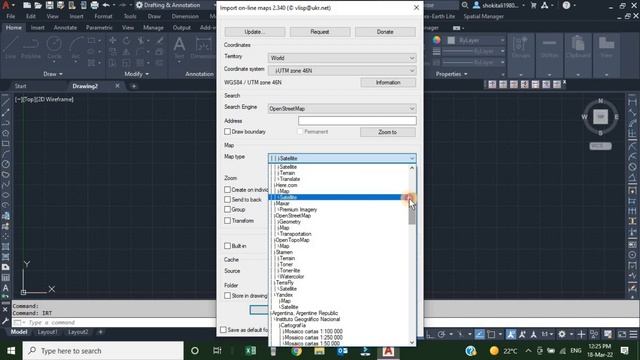Viewport: 640px width, 360px height.
Task: Select the Translate entry in the list
Action: click(x=290, y=179)
